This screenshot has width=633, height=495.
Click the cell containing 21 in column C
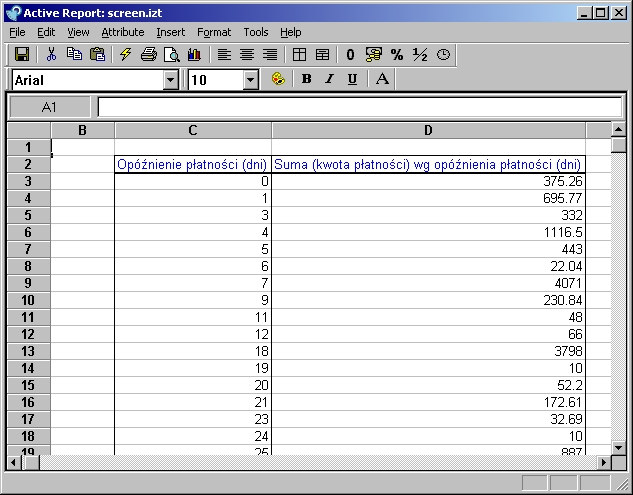pos(193,402)
